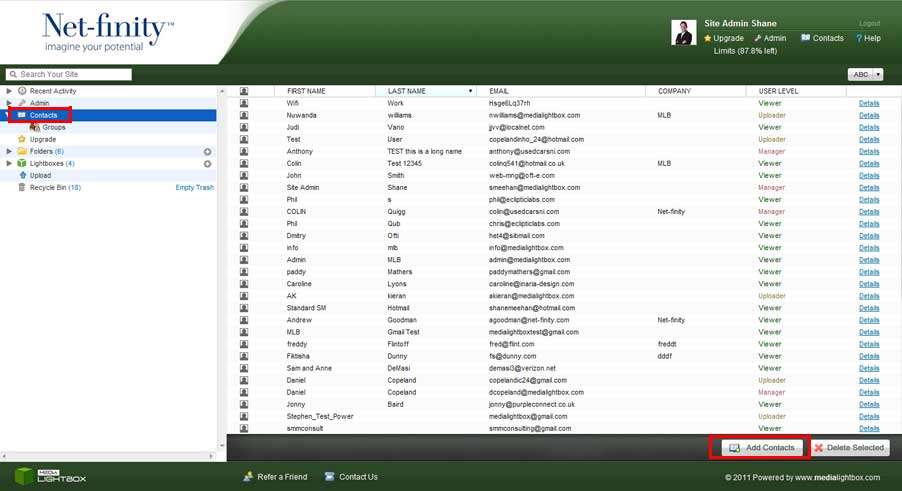Click the plus icon beside Lightboxes

click(207, 163)
